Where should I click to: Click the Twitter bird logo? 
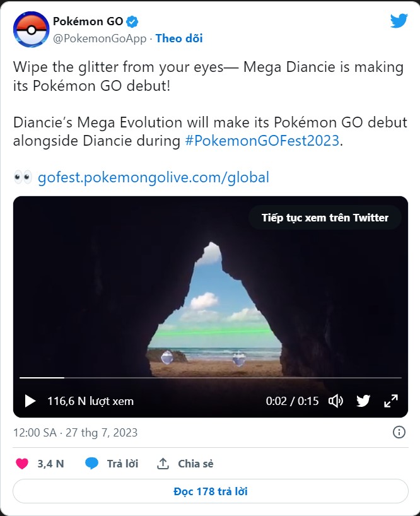tap(399, 21)
